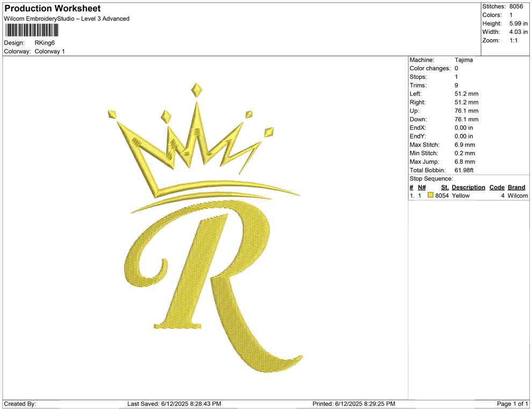Click the machine value 'Tajima'
Screen dimensions: 532x409
(463, 60)
